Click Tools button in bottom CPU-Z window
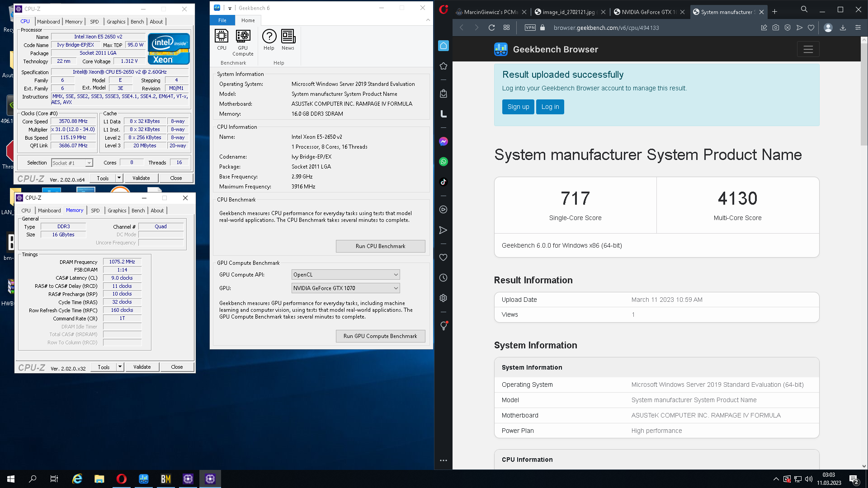This screenshot has width=868, height=488. [x=104, y=367]
